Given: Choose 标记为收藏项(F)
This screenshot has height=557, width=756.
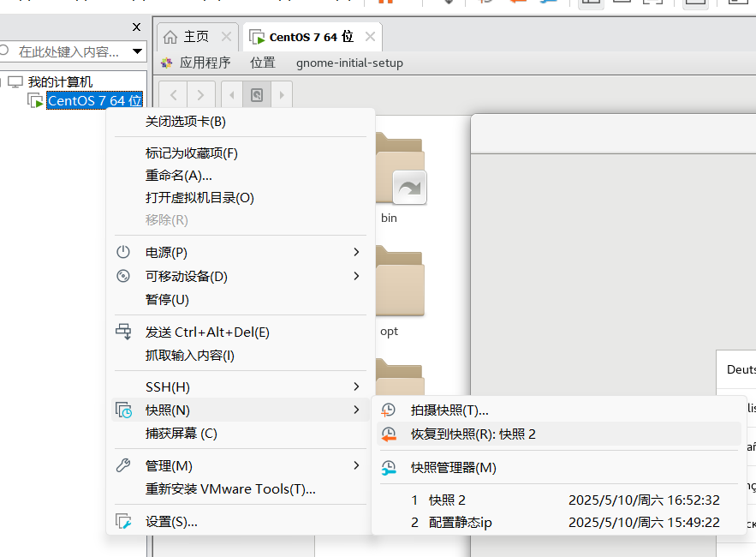Looking at the screenshot, I should click(240, 153).
